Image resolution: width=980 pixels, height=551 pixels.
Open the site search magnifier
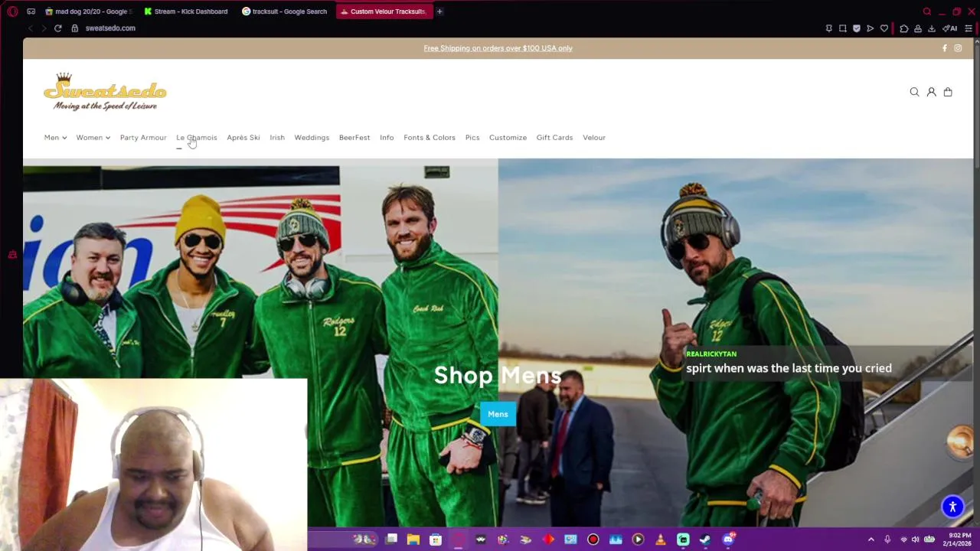pyautogui.click(x=914, y=92)
